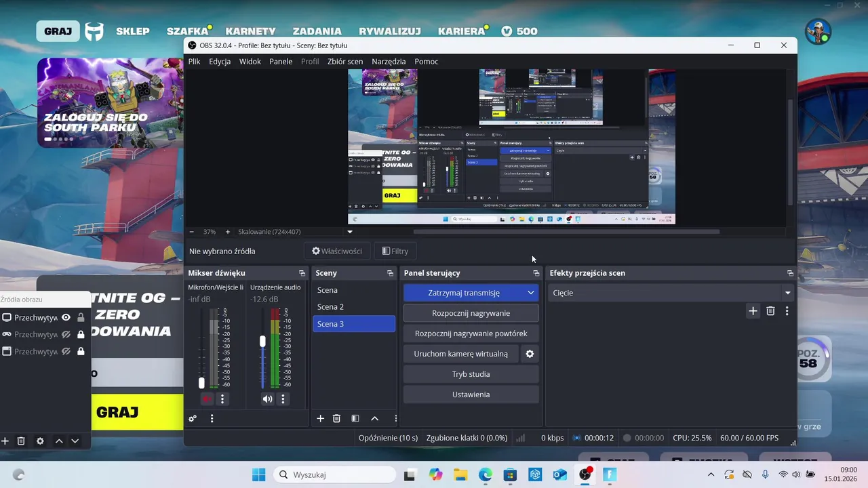Show the second Przechwytyw source (gamepad)
The image size is (868, 488).
[x=66, y=334]
